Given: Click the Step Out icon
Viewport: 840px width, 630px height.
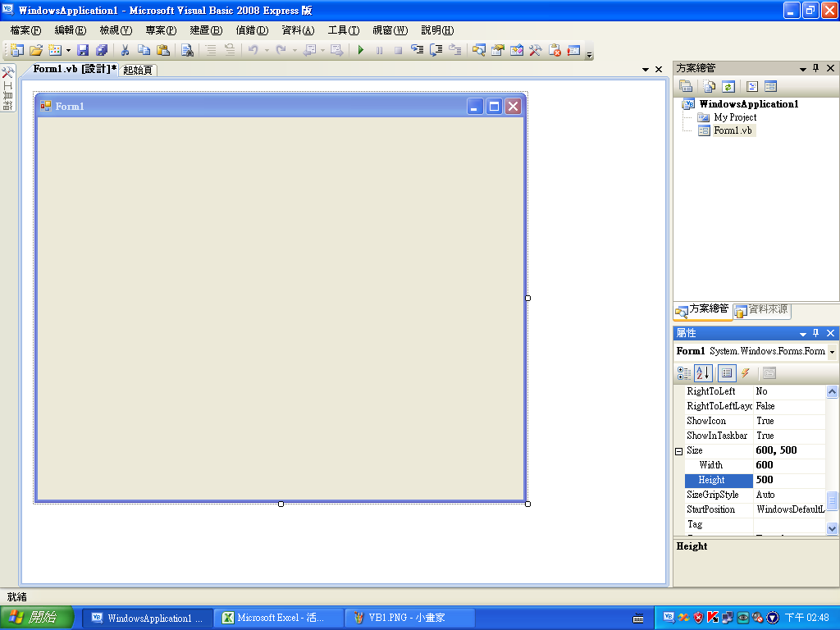Looking at the screenshot, I should (454, 50).
